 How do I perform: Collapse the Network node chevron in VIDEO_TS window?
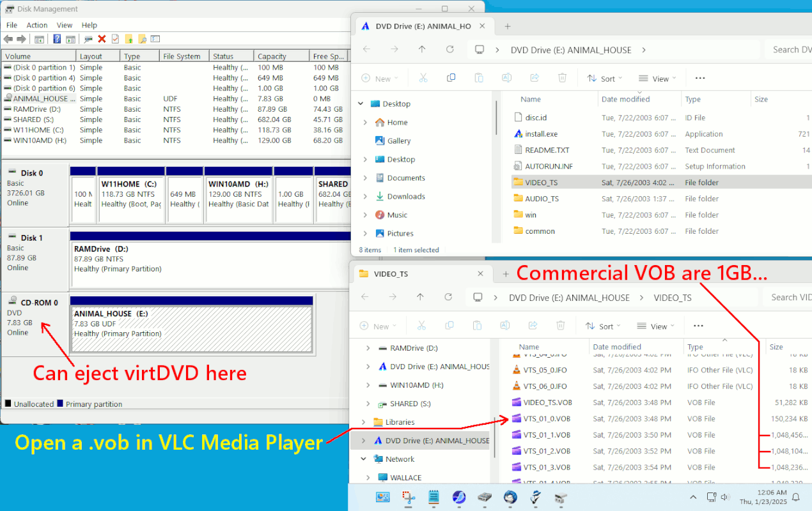[363, 459]
